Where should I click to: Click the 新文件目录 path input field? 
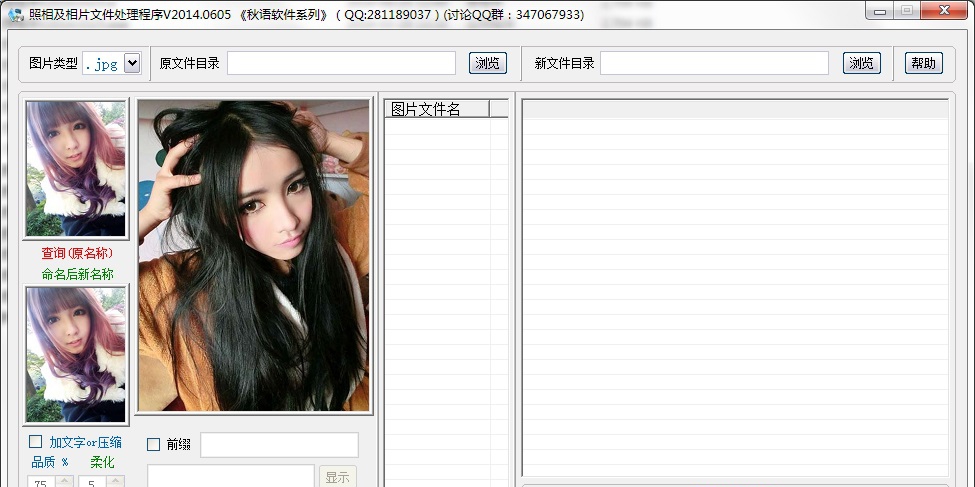[714, 63]
